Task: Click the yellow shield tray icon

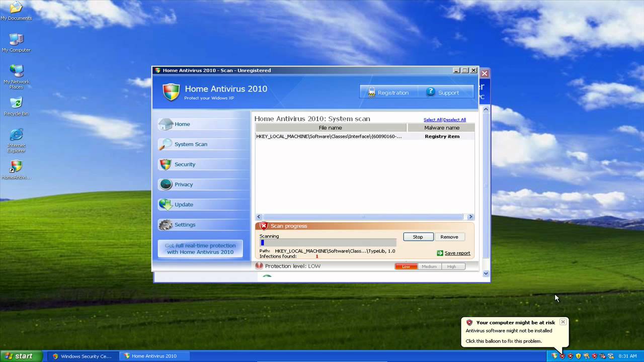Action: pos(579,356)
